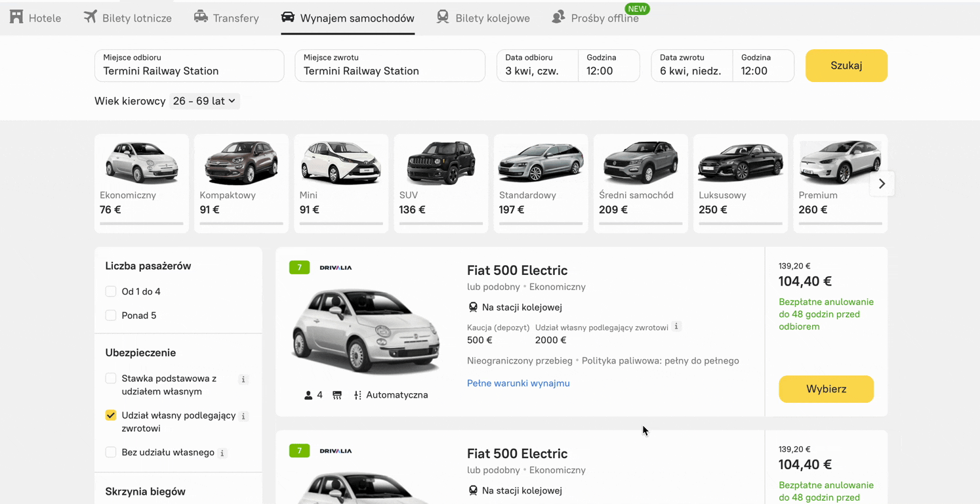Open the driver age dropdown '26 - 69 lat'

coord(204,101)
